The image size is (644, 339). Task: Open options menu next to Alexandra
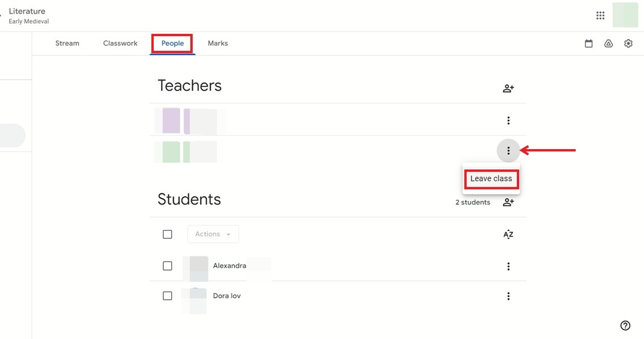tap(508, 266)
